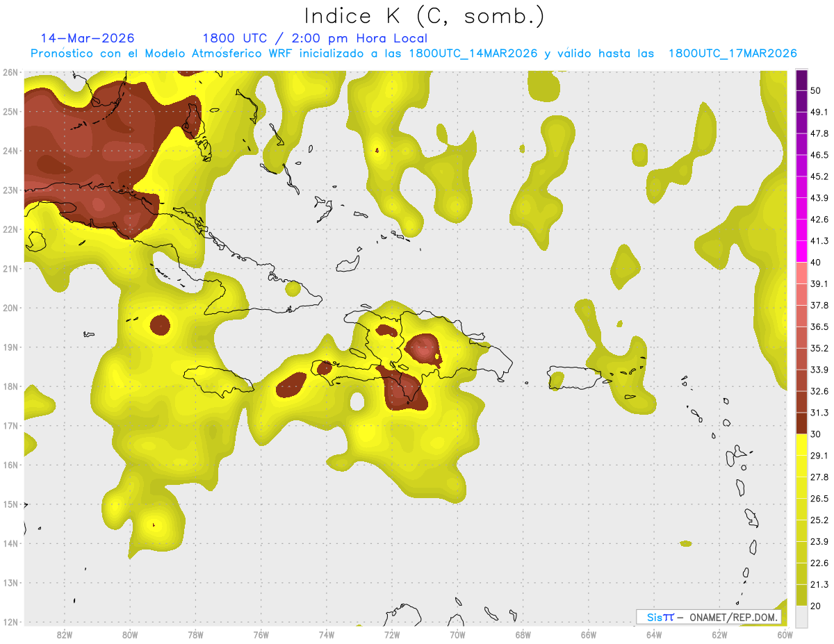Click the longitude label "70W"
The image size is (834, 644).
pyautogui.click(x=457, y=634)
